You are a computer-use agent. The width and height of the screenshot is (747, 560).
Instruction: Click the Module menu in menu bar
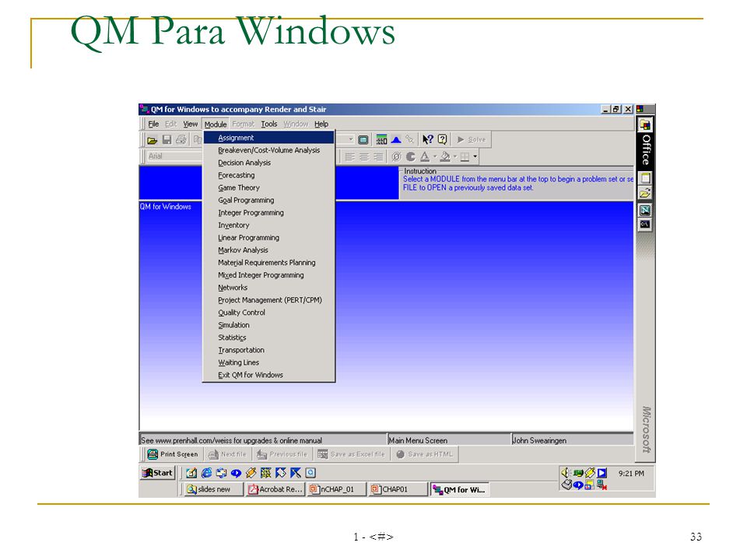point(216,124)
